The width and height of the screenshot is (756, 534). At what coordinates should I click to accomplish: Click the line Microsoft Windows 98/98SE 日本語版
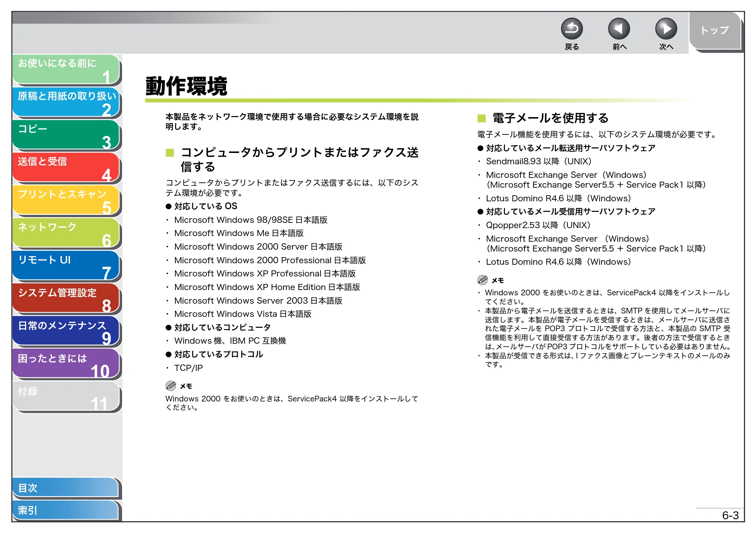click(x=251, y=220)
